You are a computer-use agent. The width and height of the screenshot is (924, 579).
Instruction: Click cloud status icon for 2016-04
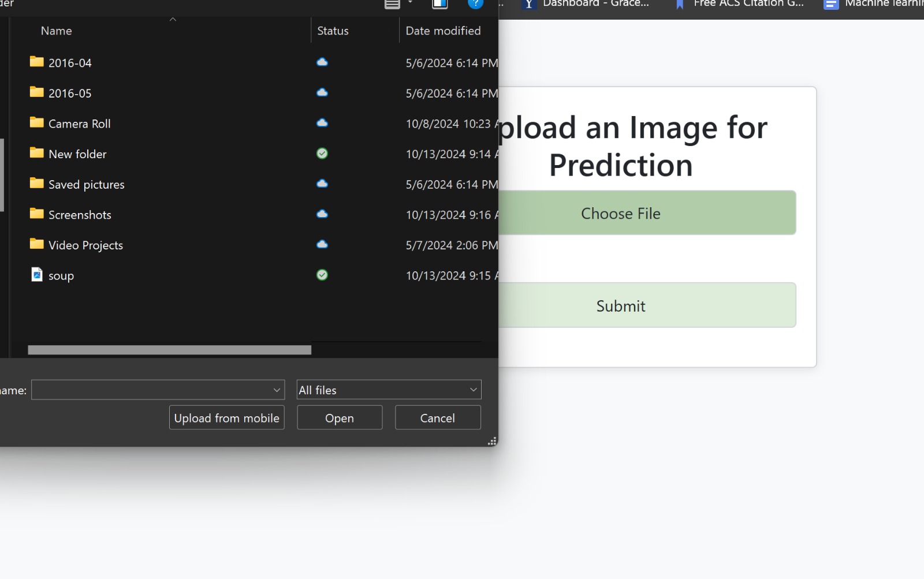pyautogui.click(x=322, y=62)
